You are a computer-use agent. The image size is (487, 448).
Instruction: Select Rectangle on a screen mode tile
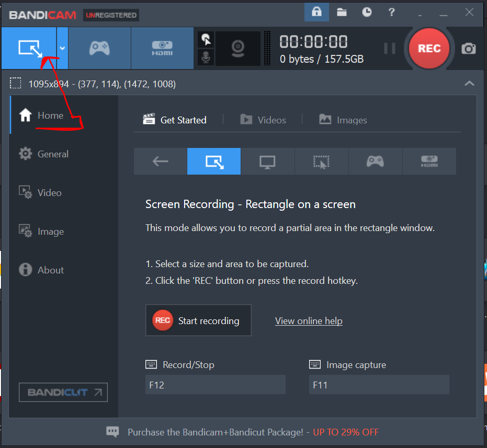coord(214,161)
